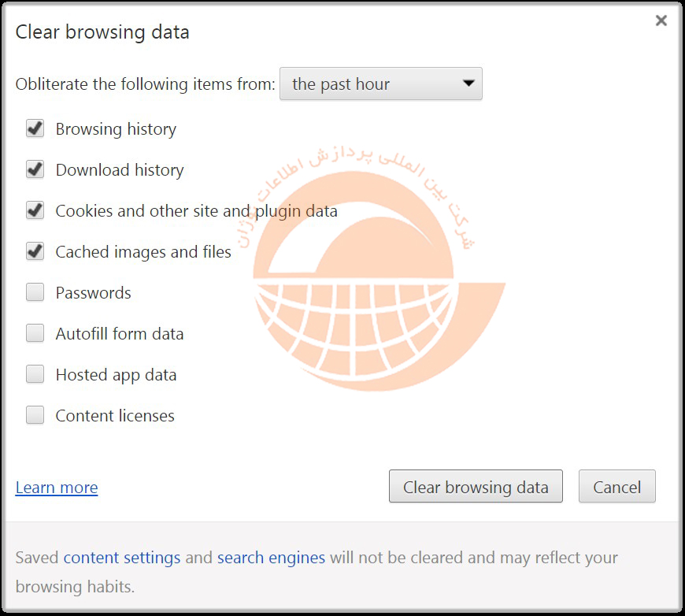Uncheck the Browsing history checkbox

pyautogui.click(x=35, y=128)
